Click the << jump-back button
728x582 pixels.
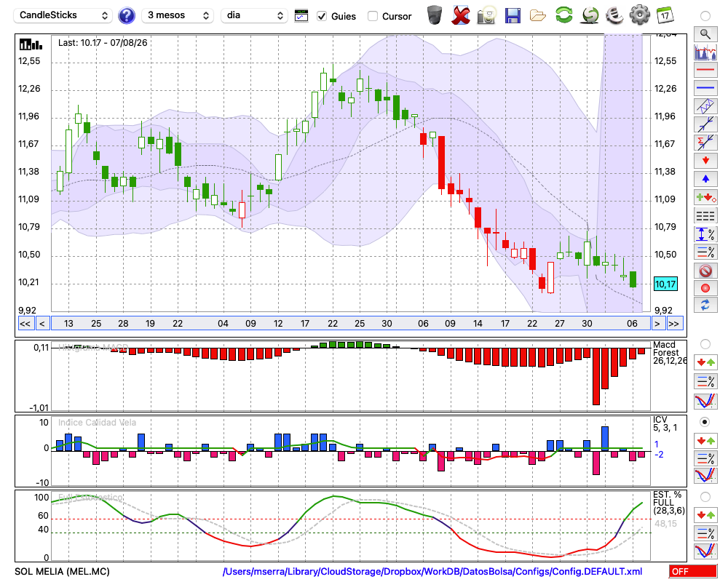25,324
